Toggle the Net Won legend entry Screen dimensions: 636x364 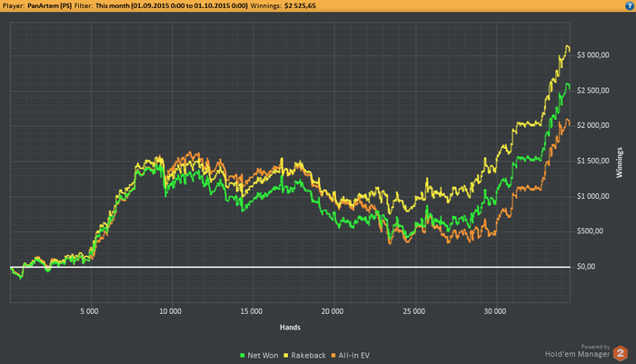259,356
